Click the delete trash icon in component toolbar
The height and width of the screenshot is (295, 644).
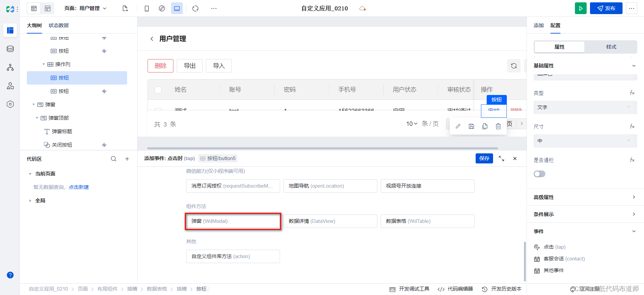[x=498, y=126]
